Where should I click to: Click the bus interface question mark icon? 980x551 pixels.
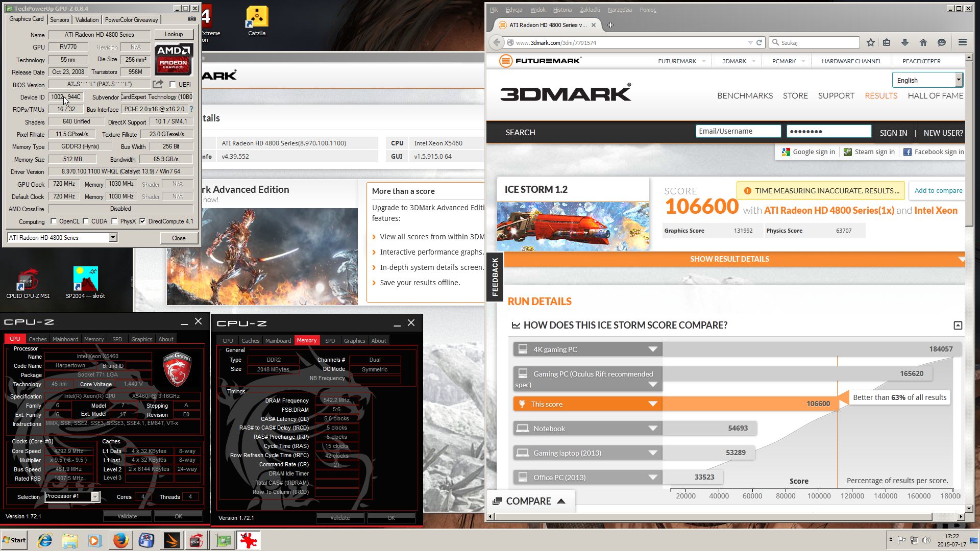[x=191, y=109]
